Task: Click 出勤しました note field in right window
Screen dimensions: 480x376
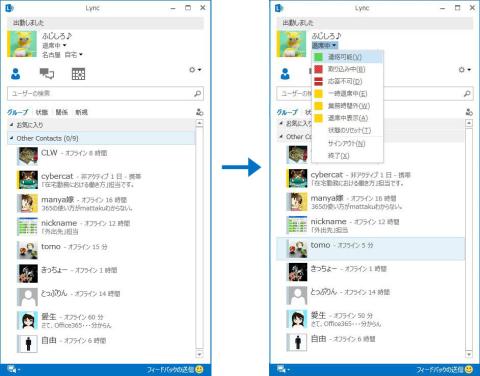Action: pyautogui.click(x=375, y=23)
